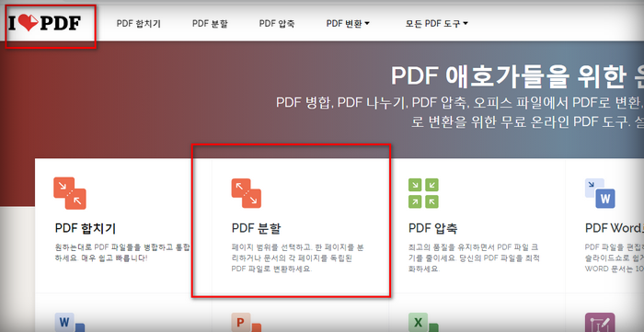
Task: Click the blue Word to PDF icon
Action: (x=70, y=323)
